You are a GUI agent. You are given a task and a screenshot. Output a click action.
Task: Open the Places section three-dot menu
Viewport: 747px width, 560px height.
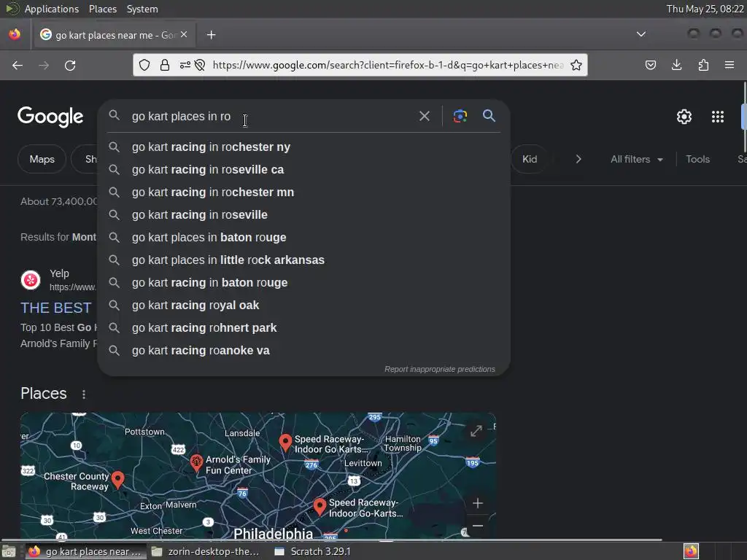click(x=84, y=394)
